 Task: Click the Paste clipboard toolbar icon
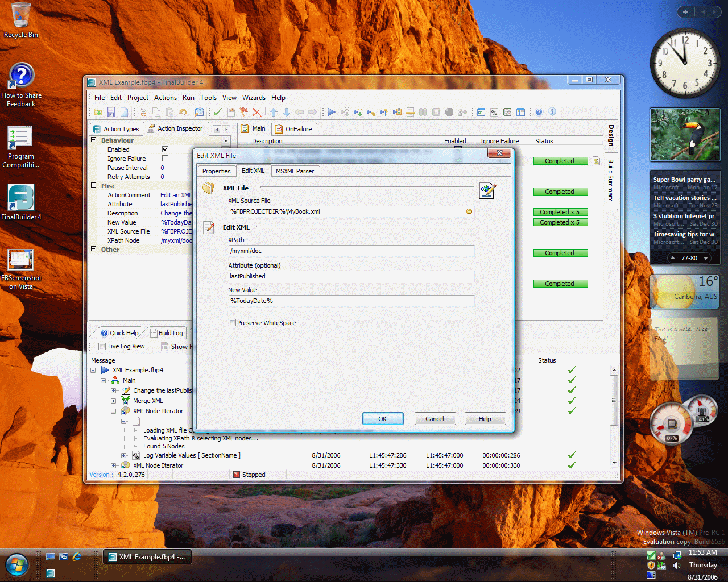click(x=169, y=112)
